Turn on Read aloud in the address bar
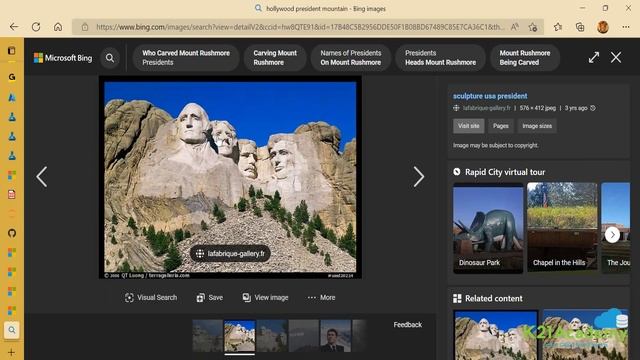 [515, 27]
